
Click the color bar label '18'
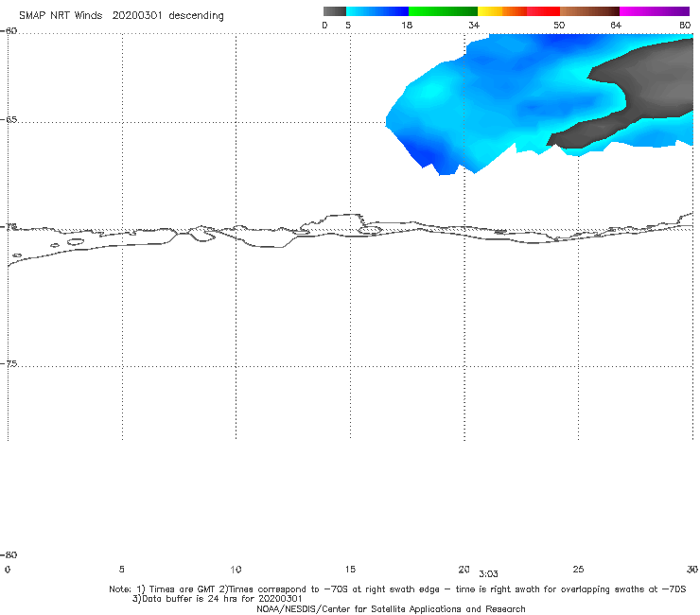407,25
